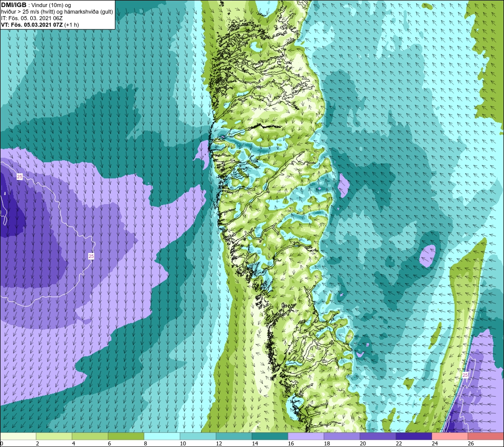
Task: Click the olive green 6–8 m/s legend swatch
Action: pyautogui.click(x=126, y=436)
